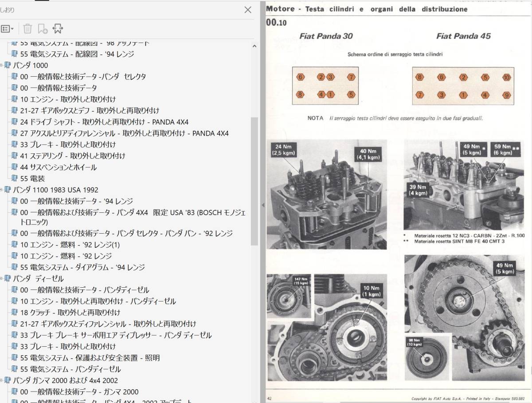The height and width of the screenshot is (403, 532).
Task: Open bookmark 24 ドライブ シャフト - PANDA 4X4
Action: tap(104, 122)
